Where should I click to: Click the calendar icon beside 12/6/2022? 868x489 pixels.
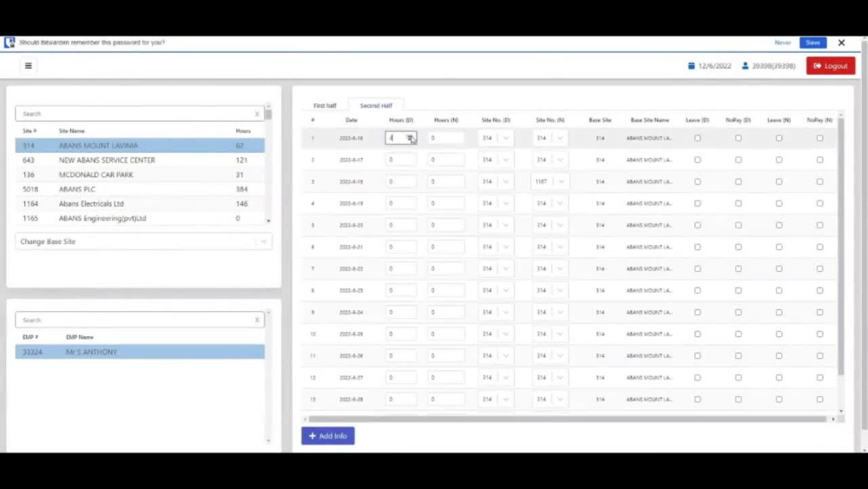(x=692, y=65)
